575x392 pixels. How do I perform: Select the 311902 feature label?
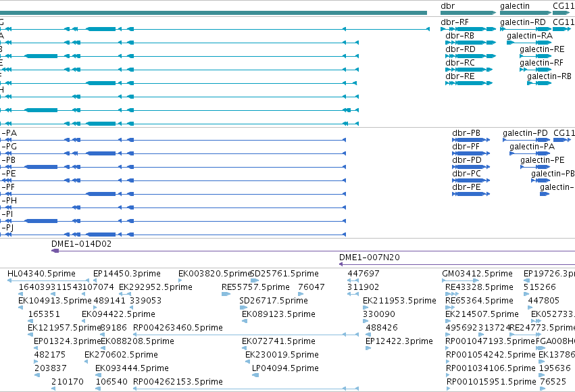tap(364, 287)
